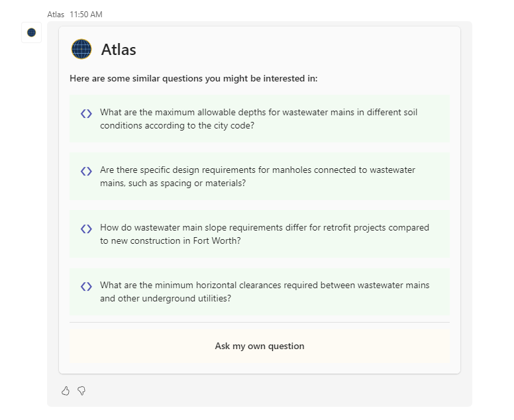Choose the manholes design requirements question
This screenshot has height=420, width=514.
click(259, 176)
